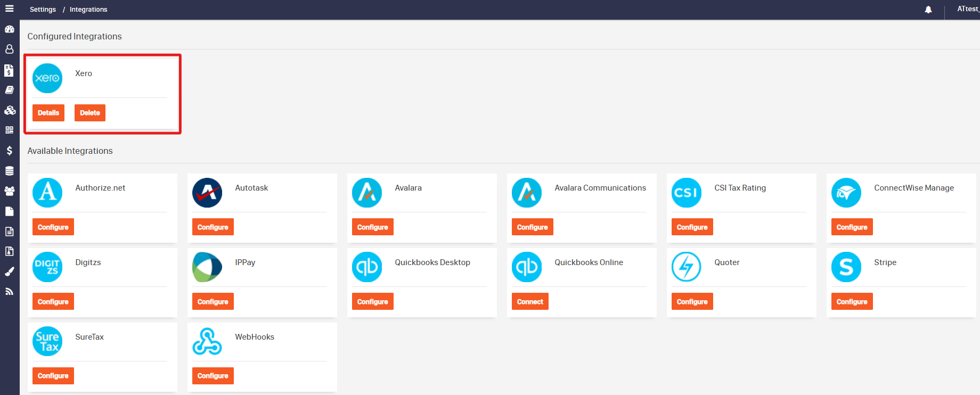Open Details for the Xero integration

click(x=48, y=113)
